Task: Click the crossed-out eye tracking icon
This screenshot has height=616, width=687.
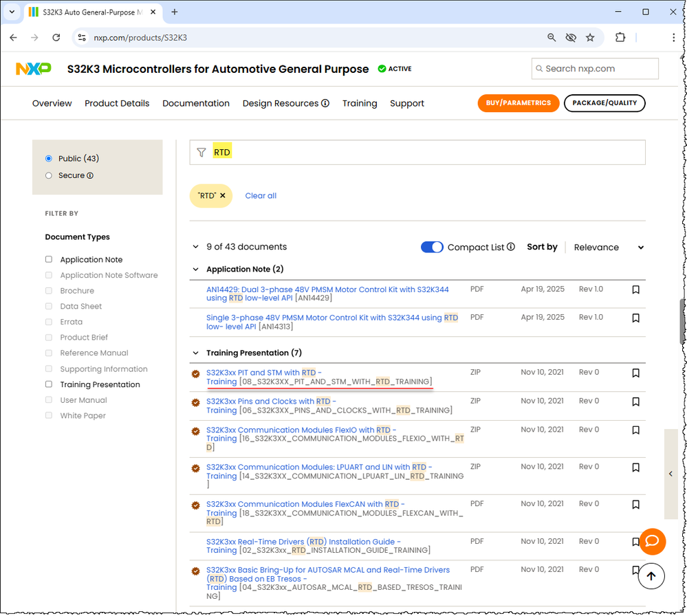Action: [x=571, y=38]
